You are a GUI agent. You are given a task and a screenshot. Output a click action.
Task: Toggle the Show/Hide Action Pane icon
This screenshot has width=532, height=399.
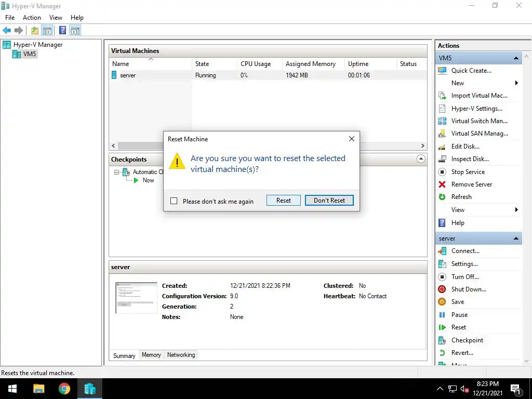tap(75, 31)
